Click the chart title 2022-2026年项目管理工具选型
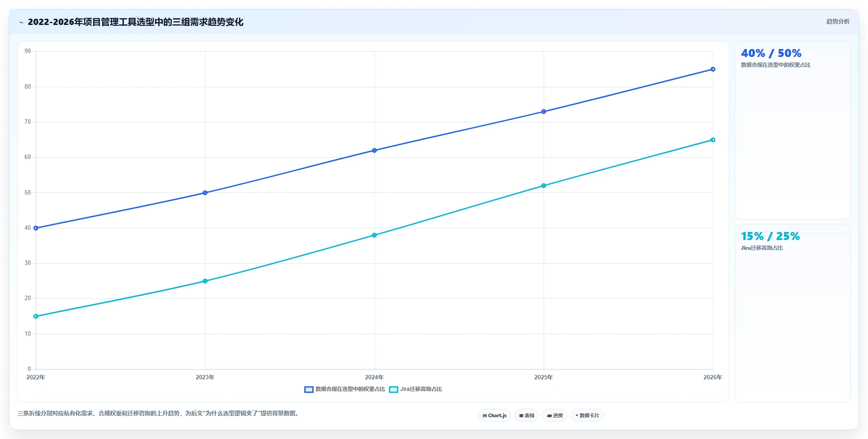 135,22
